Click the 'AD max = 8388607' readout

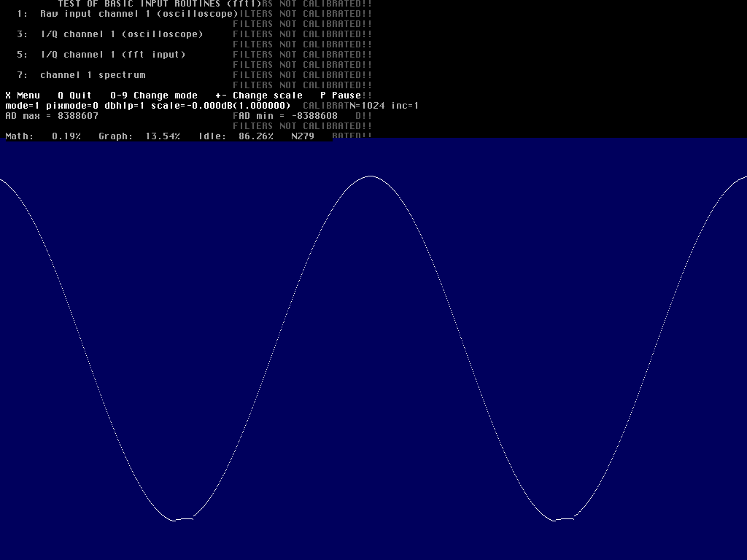point(52,116)
